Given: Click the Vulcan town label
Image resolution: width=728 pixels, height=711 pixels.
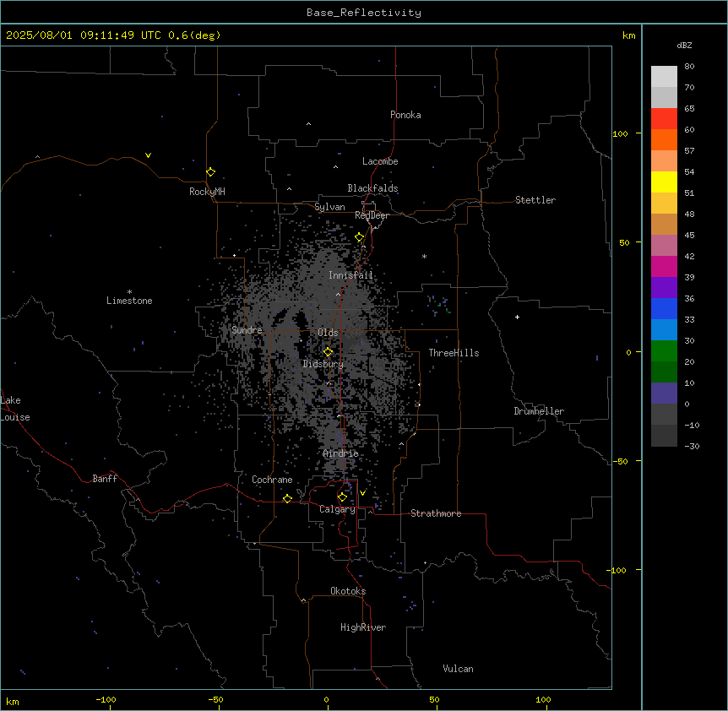Looking at the screenshot, I should [459, 669].
